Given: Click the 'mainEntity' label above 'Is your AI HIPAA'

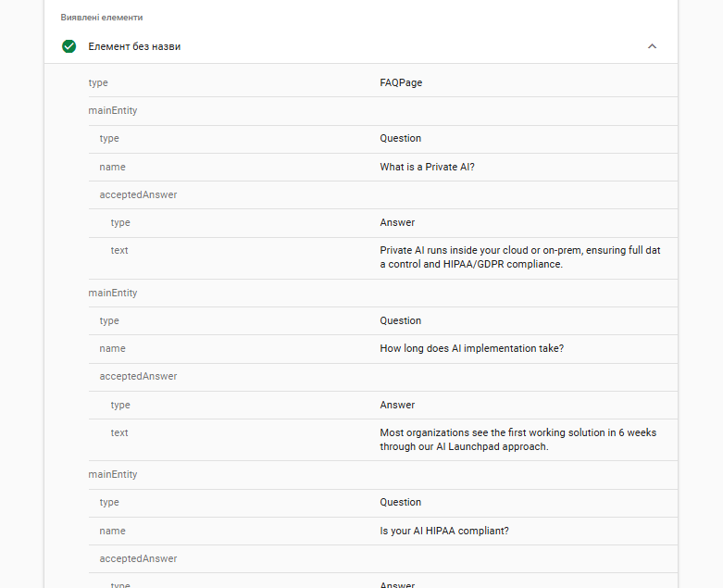Looking at the screenshot, I should point(113,474).
